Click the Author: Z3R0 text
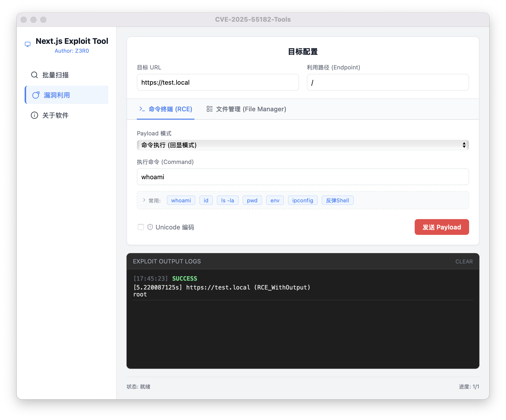 [72, 51]
